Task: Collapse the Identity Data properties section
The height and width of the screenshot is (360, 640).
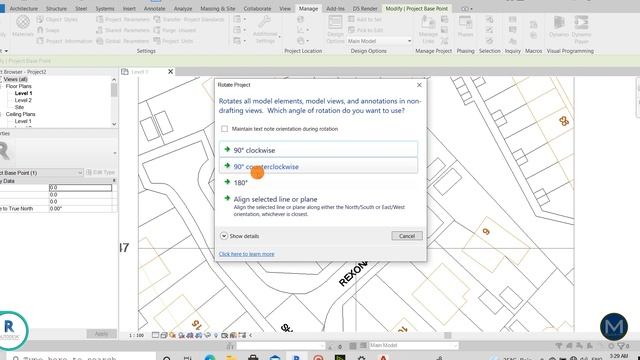Action: coord(114,180)
